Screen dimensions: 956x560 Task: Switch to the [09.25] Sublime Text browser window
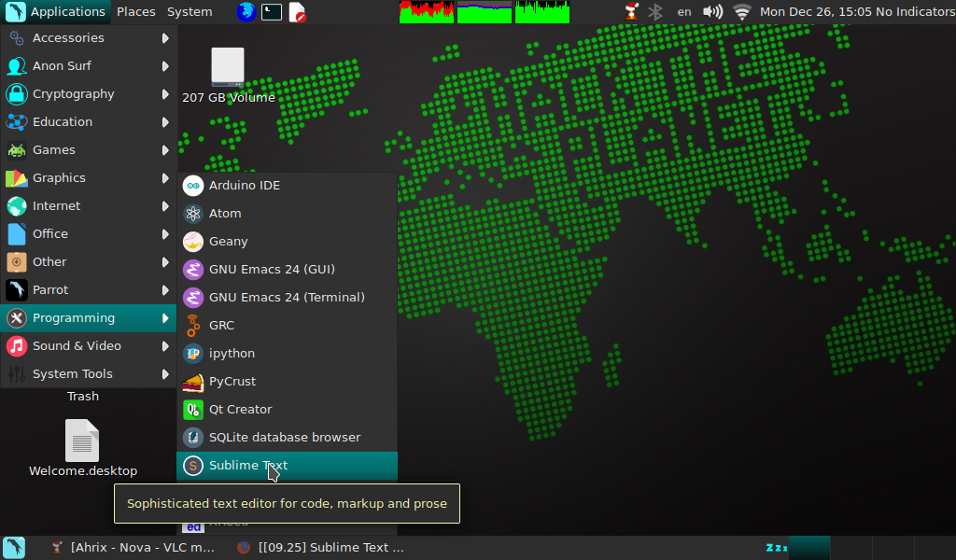click(x=321, y=547)
